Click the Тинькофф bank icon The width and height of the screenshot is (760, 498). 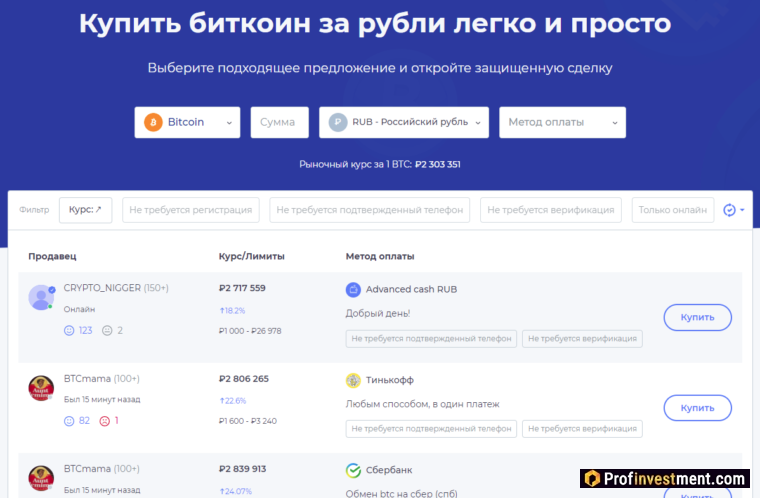pyautogui.click(x=353, y=380)
